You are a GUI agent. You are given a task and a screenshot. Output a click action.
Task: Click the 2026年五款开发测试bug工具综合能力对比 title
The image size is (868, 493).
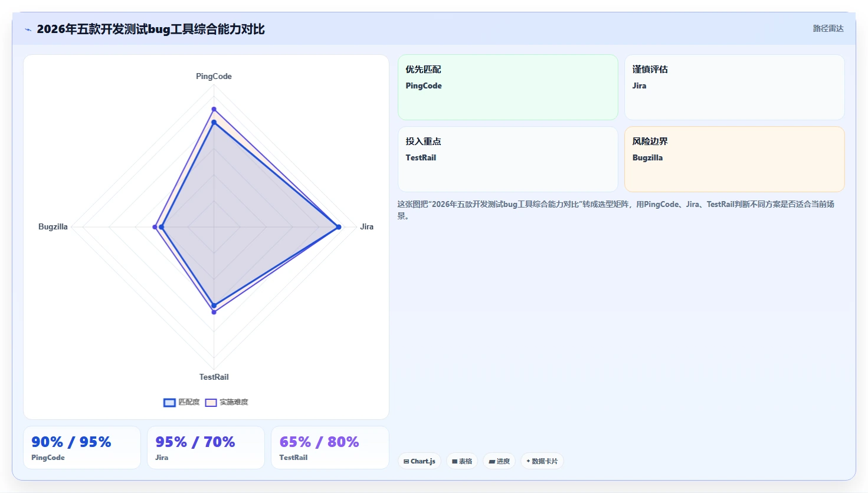click(x=150, y=29)
